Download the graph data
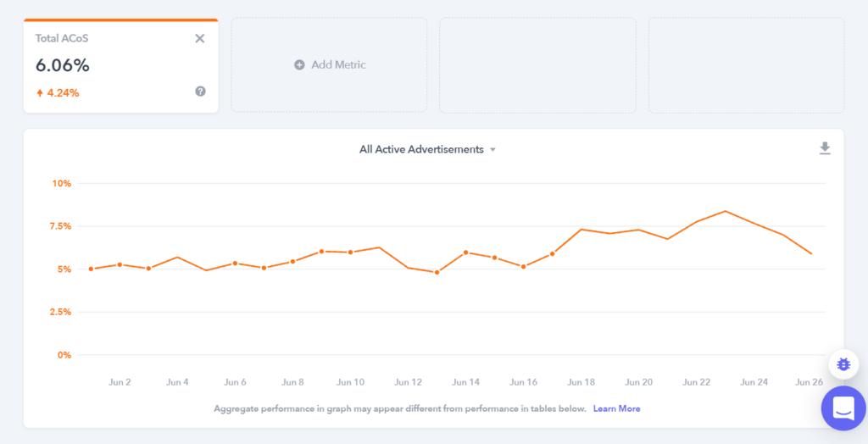The image size is (868, 444). [825, 148]
